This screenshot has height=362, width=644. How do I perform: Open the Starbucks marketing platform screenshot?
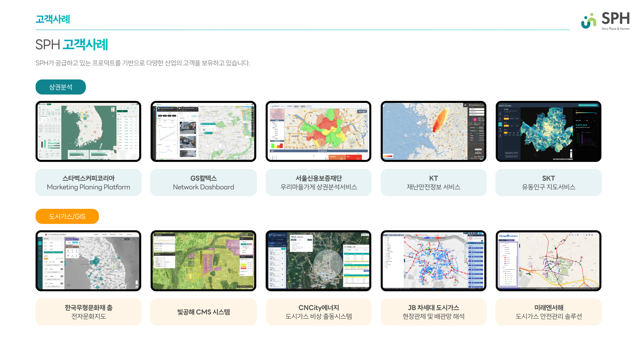88,131
